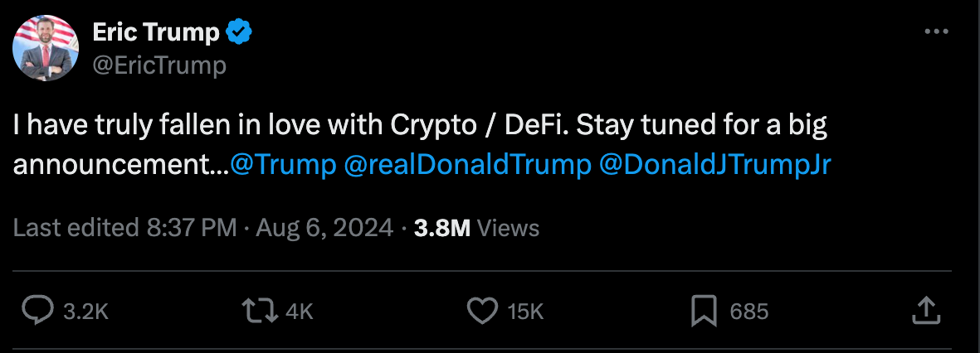Visit the @DonaldJTrumpJr mention link

point(714,164)
